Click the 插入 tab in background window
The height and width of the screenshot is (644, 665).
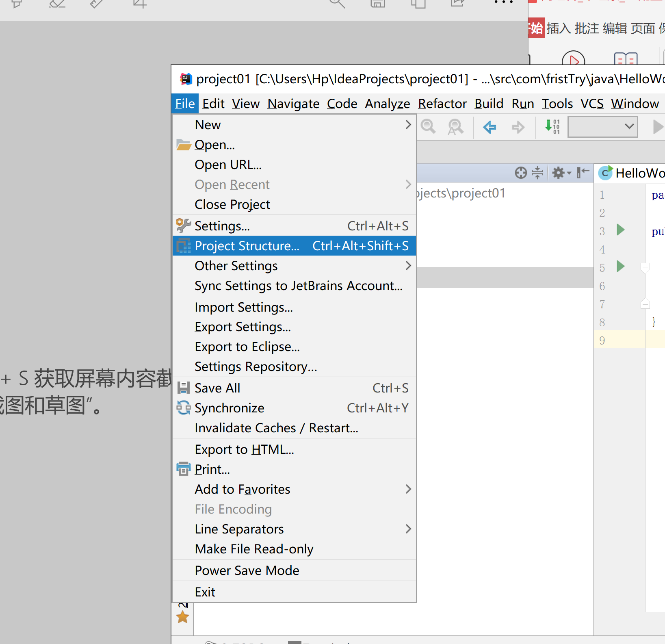pyautogui.click(x=559, y=28)
